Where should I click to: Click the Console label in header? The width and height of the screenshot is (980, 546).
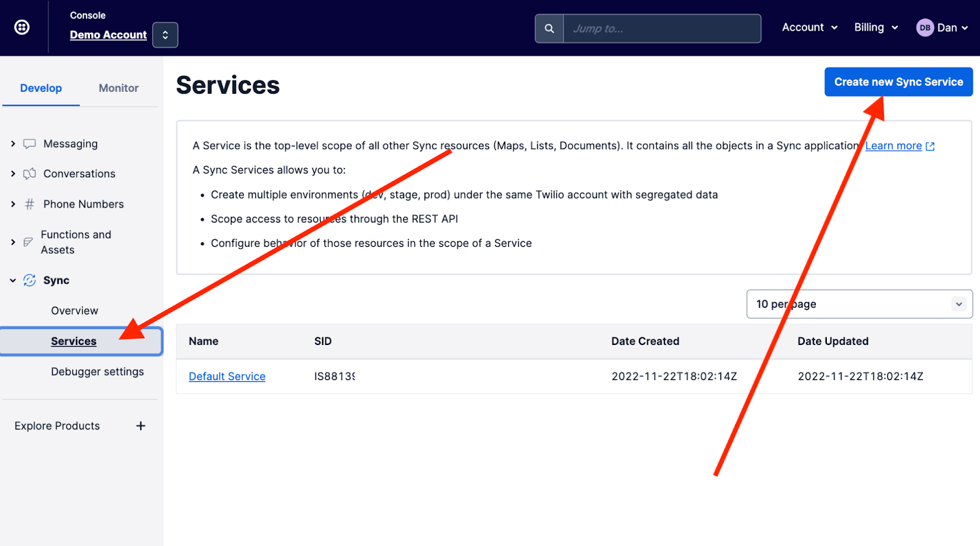(x=88, y=15)
